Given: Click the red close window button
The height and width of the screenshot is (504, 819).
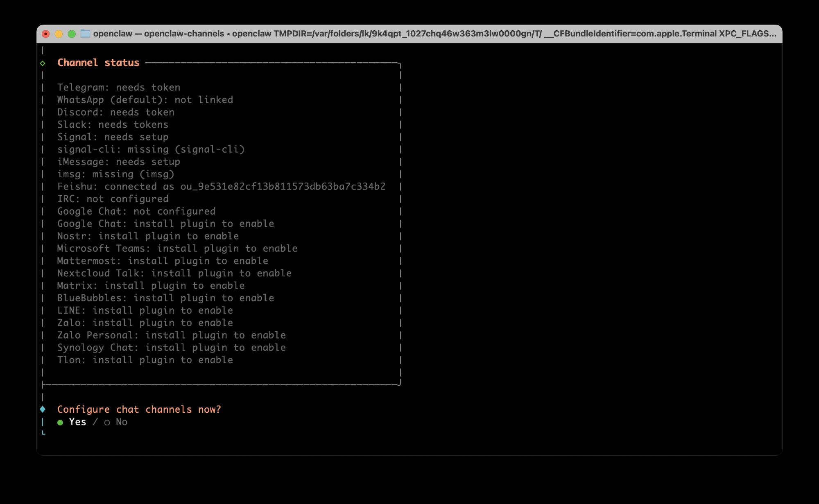Looking at the screenshot, I should [46, 34].
